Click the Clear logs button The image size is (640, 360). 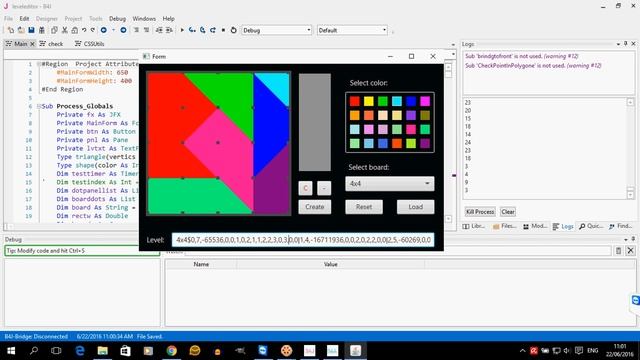tap(508, 212)
